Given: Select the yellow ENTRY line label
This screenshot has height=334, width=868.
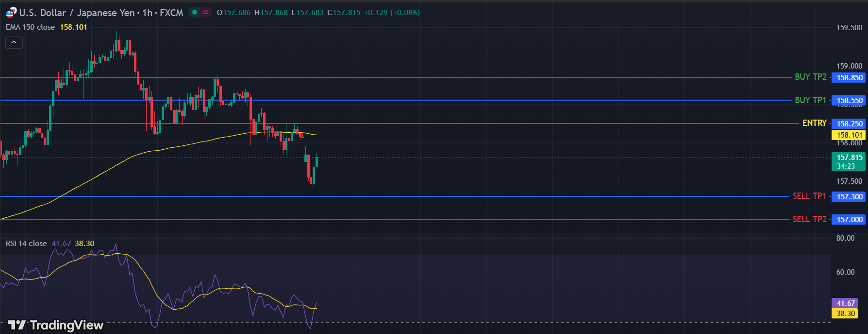Looking at the screenshot, I should (x=814, y=123).
